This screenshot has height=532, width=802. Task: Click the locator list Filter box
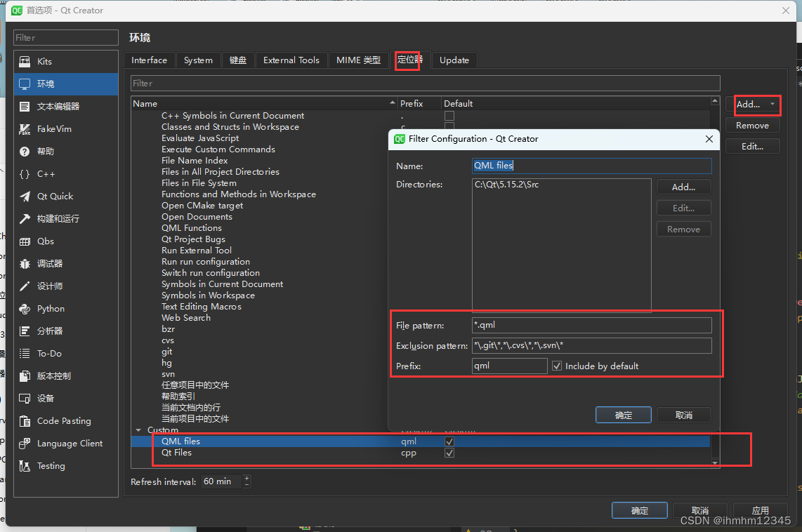click(426, 84)
